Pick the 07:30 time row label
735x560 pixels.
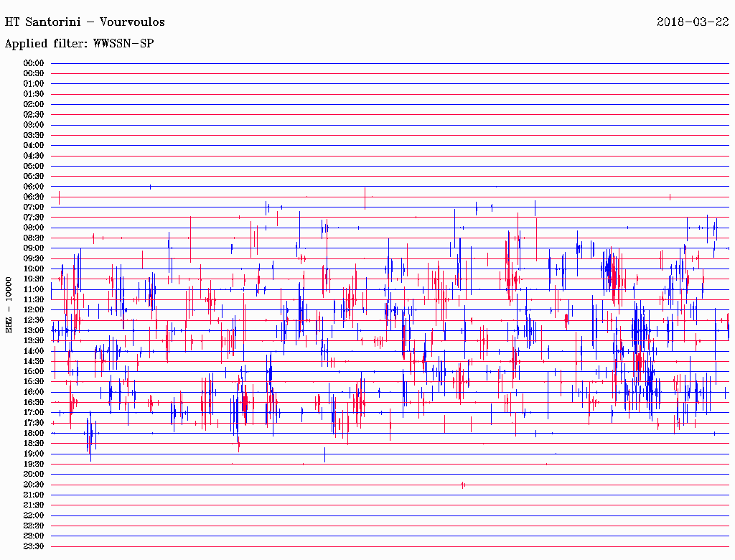34,218
